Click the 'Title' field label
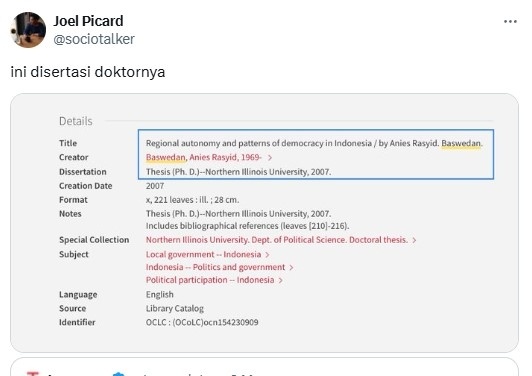Screen dimensions: 532x376 point(68,143)
